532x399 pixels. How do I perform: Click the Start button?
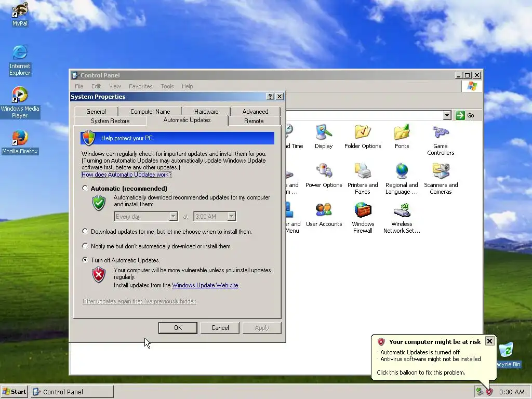coord(14,392)
